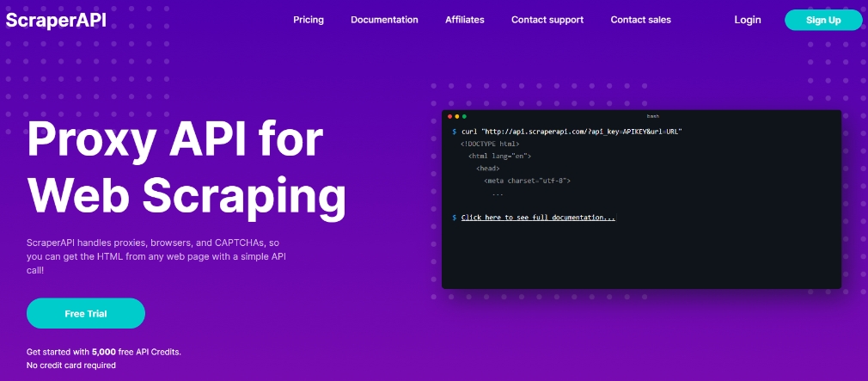Image resolution: width=868 pixels, height=381 pixels.
Task: Click the ScraperAPI logo
Action: pyautogui.click(x=55, y=20)
